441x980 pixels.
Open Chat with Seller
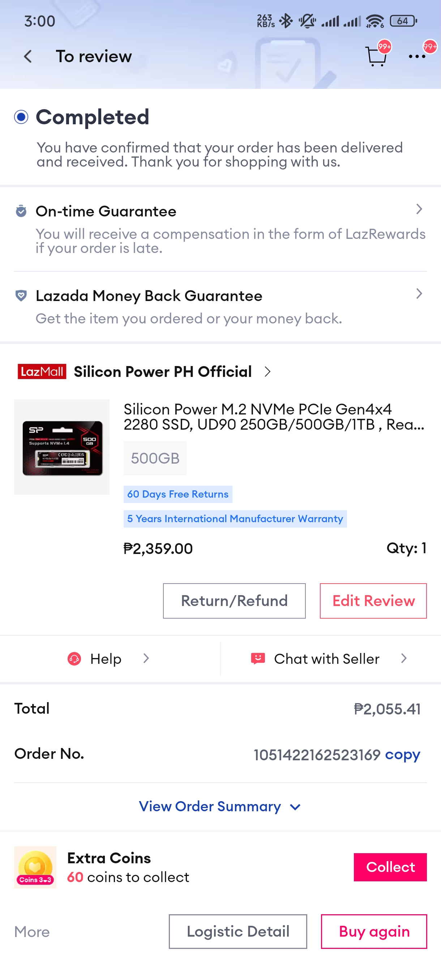pyautogui.click(x=326, y=658)
